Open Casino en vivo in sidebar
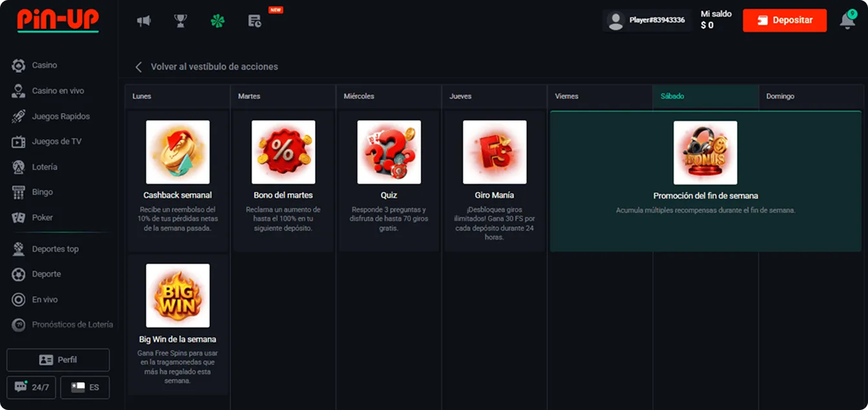Image resolution: width=868 pixels, height=410 pixels. click(x=58, y=91)
